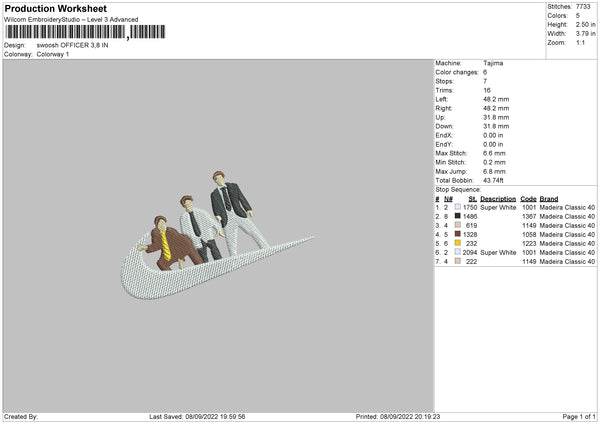Click the dark navy swatch in row 2
The image size is (600, 424).
click(x=458, y=216)
